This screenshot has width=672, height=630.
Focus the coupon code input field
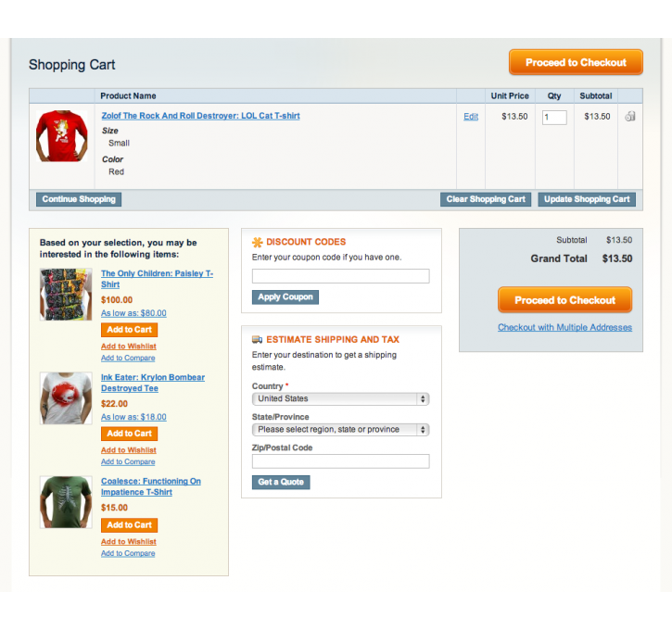[x=341, y=276]
